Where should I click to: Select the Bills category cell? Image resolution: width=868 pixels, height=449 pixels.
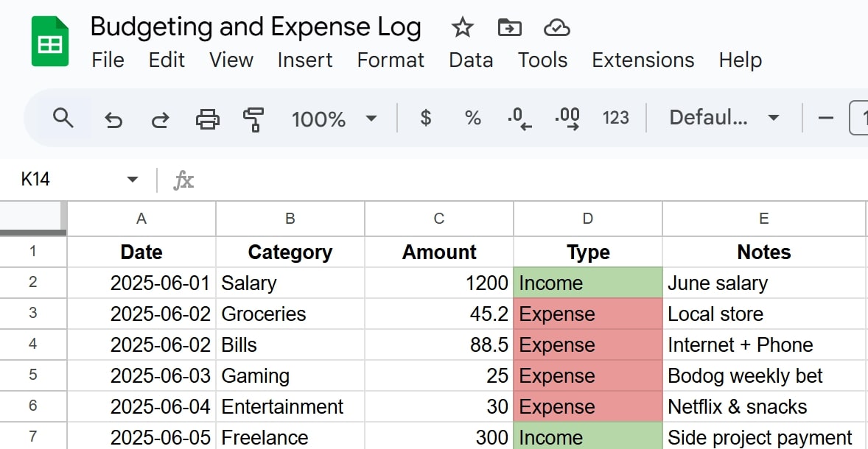(290, 345)
